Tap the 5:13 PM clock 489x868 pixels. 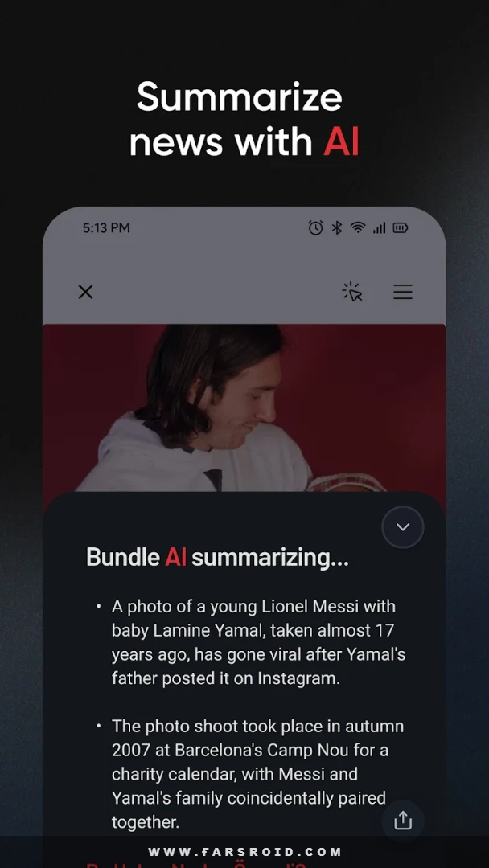coord(106,227)
